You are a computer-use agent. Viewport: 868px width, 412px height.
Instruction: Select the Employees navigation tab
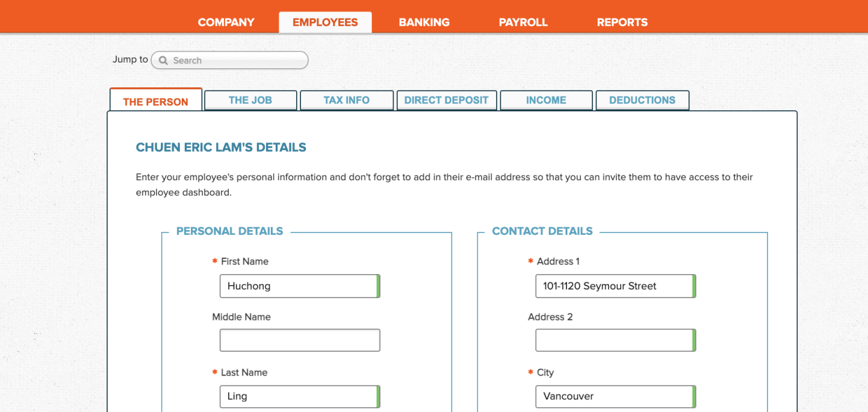coord(325,22)
